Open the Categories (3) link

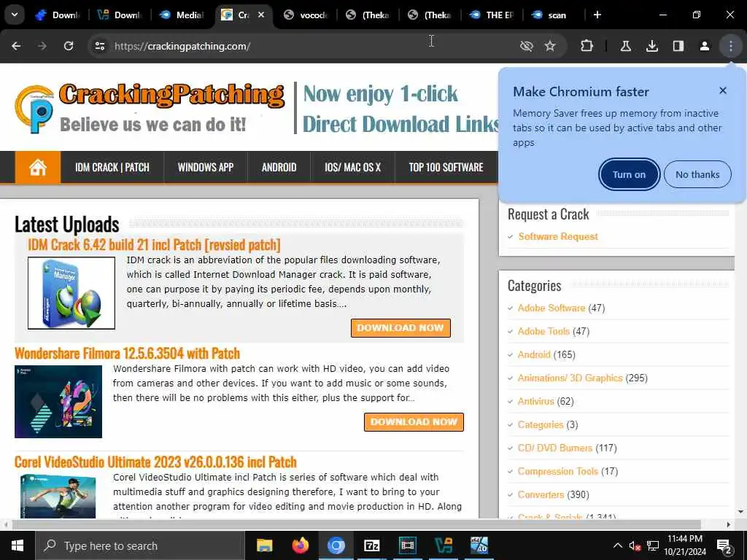[x=541, y=425]
